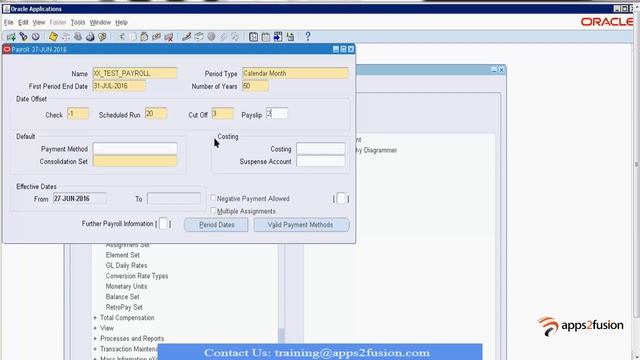Click the blue arrow toolbar icon
Viewport: 640px width, 360px height.
[278, 37]
